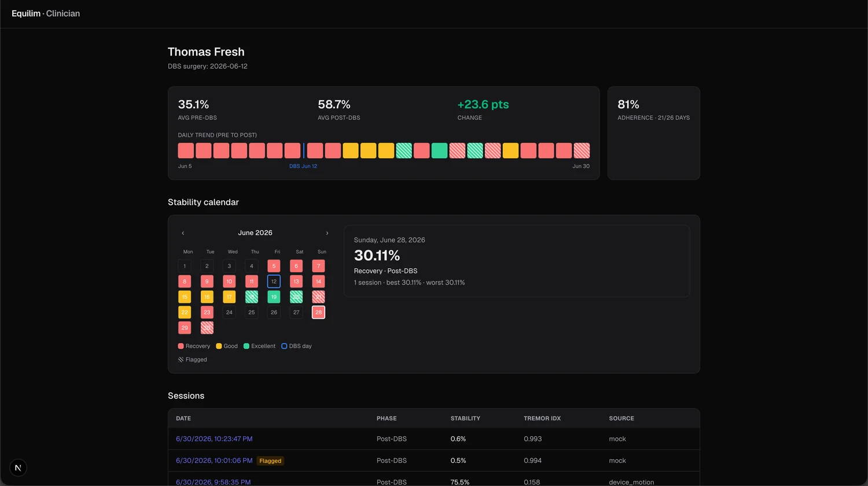Open the Next.js dev tools badge

[x=18, y=468]
